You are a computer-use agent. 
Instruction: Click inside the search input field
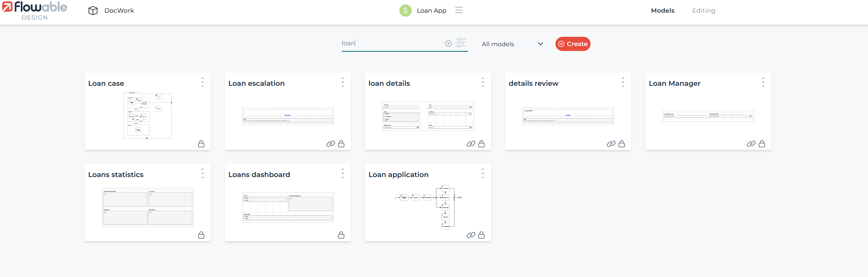pyautogui.click(x=387, y=43)
